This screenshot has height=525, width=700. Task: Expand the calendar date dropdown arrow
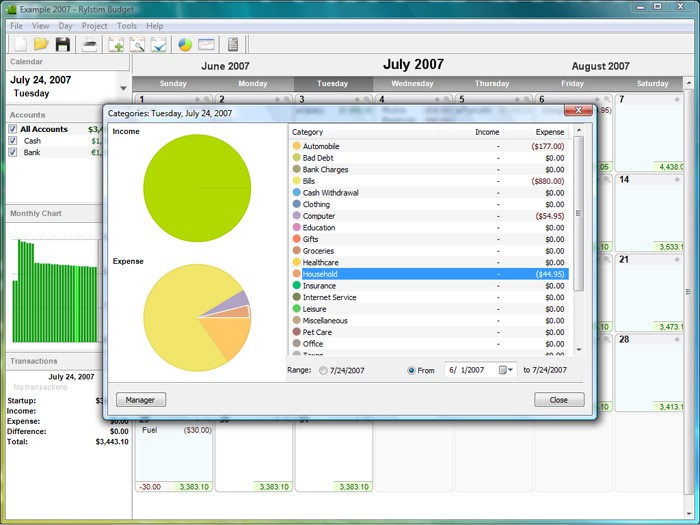[124, 88]
